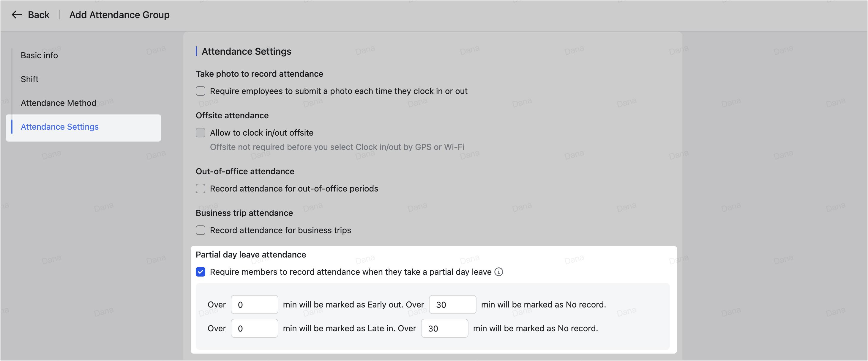The image size is (868, 361).
Task: Navigate back using the arrow icon
Action: coord(17,15)
